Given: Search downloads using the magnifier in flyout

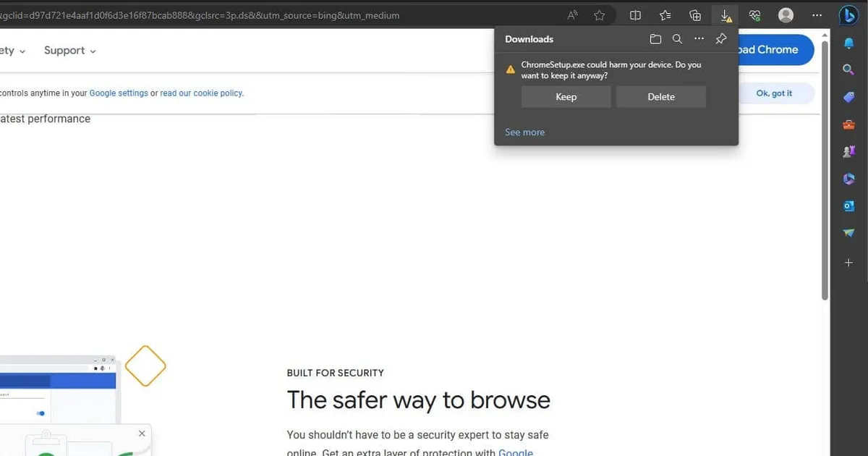Looking at the screenshot, I should tap(678, 38).
